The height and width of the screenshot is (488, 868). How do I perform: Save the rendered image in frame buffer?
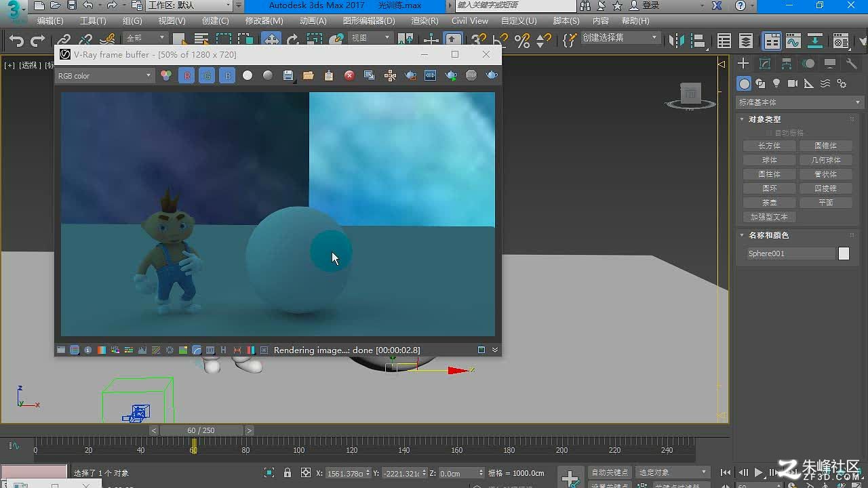pos(288,76)
